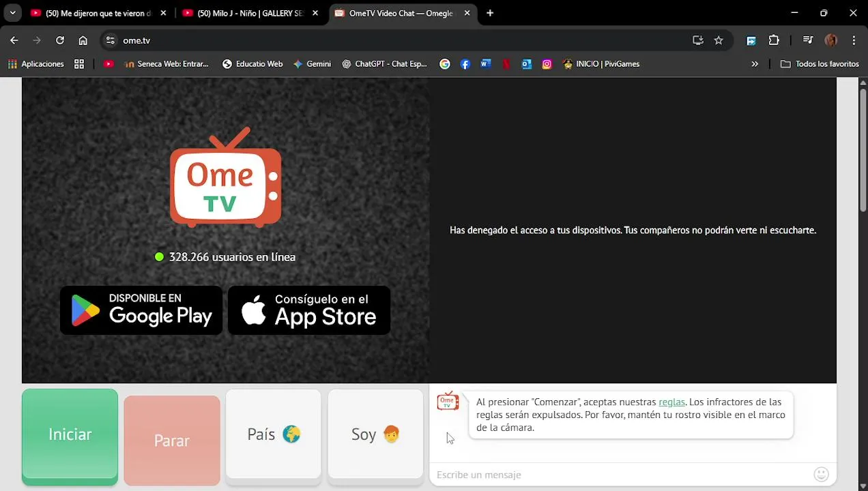Click the '328.266 usuarios en línea' text
Image resolution: width=868 pixels, height=491 pixels.
(232, 257)
